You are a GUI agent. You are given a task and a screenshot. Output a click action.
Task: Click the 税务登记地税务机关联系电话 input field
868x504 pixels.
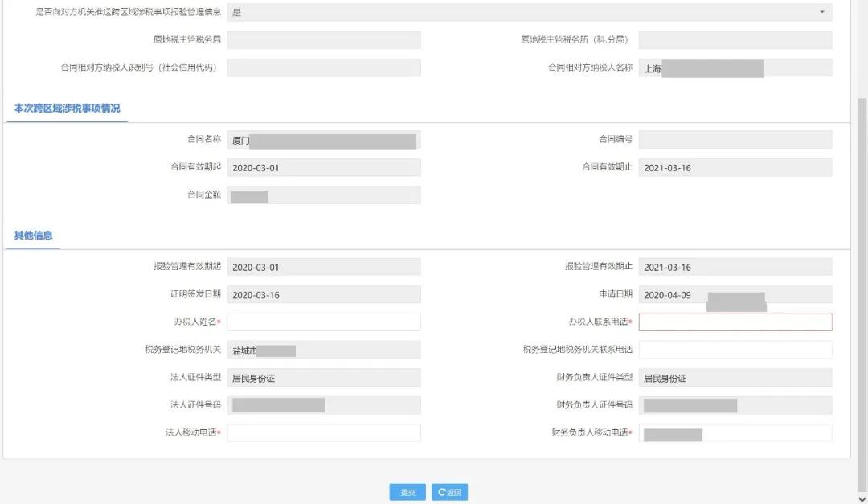(x=735, y=350)
